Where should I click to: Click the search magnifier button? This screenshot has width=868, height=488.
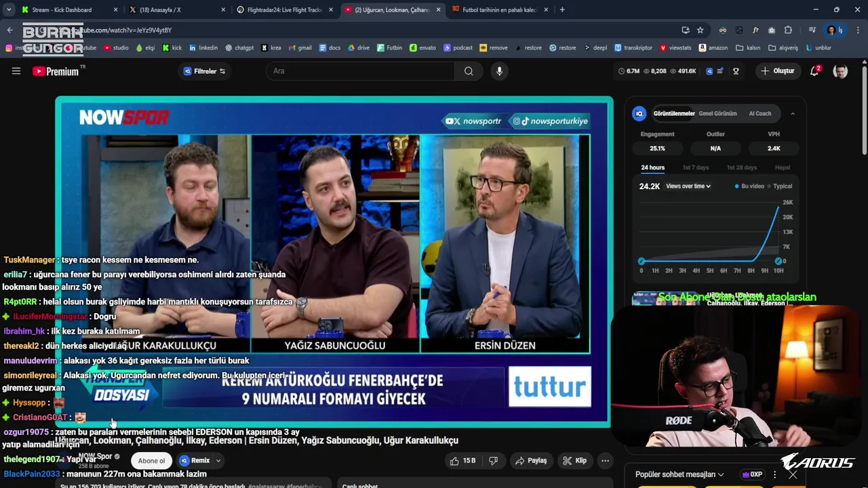(x=469, y=71)
